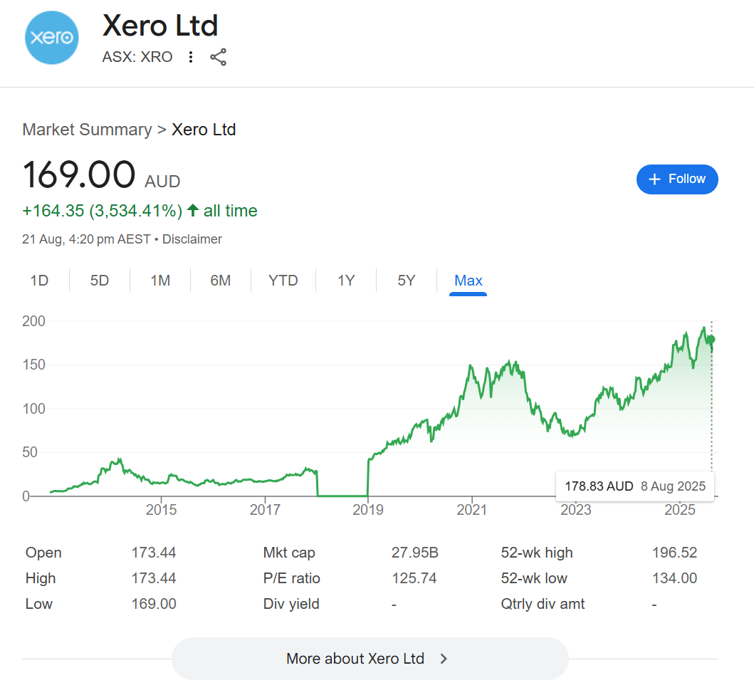The width and height of the screenshot is (754, 700).
Task: Click the 178.83 AUD chart tooltip
Action: tap(635, 486)
